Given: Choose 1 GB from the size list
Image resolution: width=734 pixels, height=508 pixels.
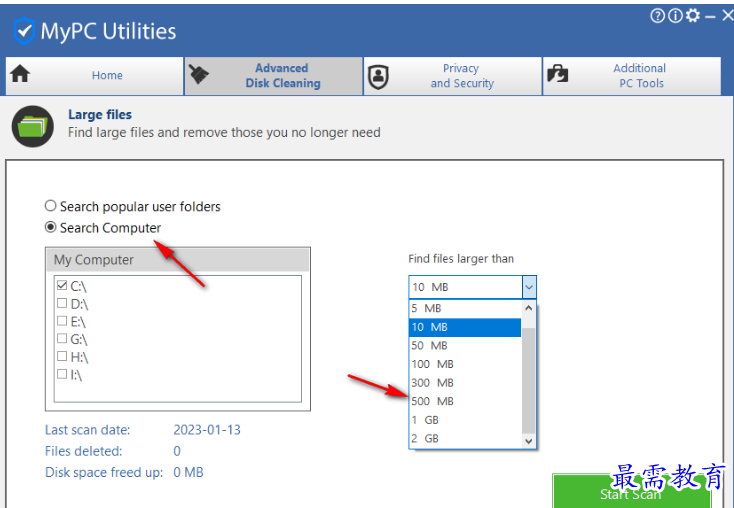Looking at the screenshot, I should (465, 420).
